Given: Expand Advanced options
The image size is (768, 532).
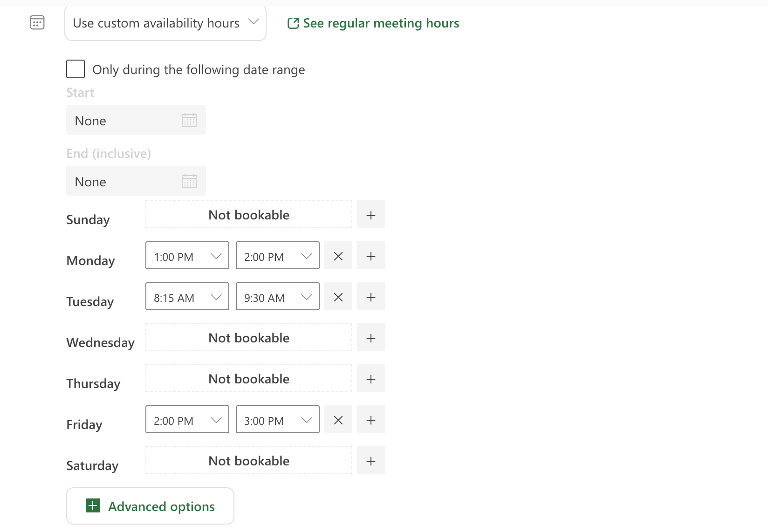Looking at the screenshot, I should tap(150, 506).
